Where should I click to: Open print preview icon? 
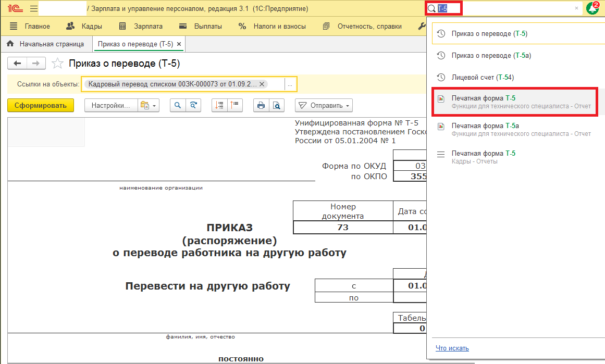(277, 106)
